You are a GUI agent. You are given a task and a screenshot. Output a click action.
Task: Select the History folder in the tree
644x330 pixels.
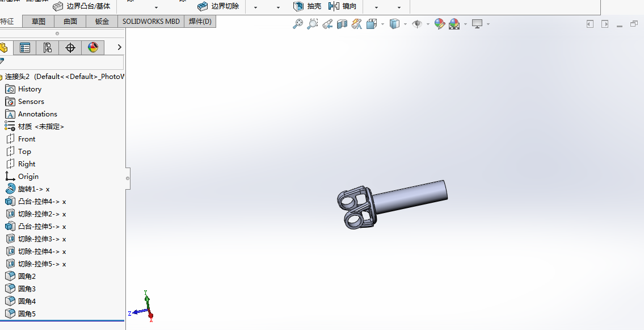coord(23,89)
